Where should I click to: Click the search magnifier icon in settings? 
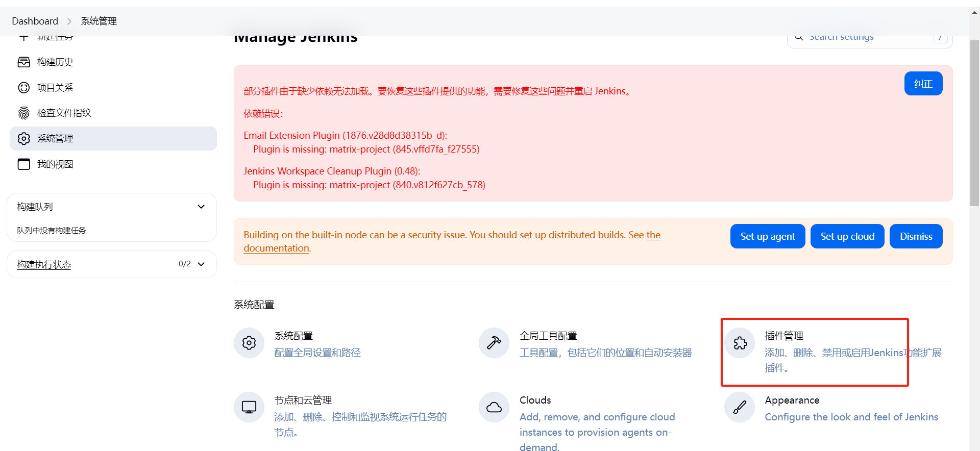click(799, 37)
